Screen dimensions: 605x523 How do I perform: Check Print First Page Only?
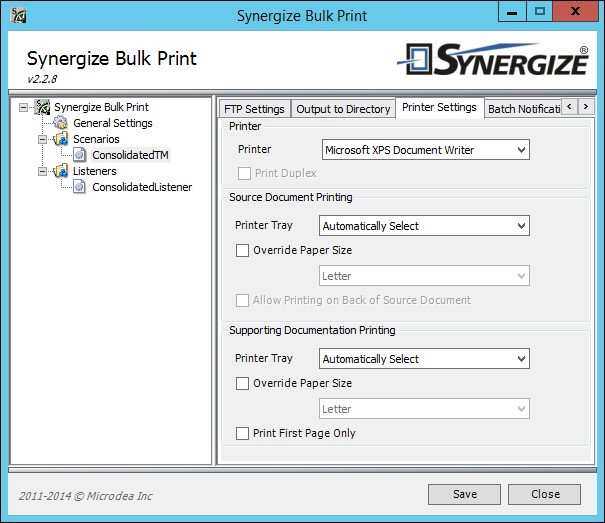242,433
